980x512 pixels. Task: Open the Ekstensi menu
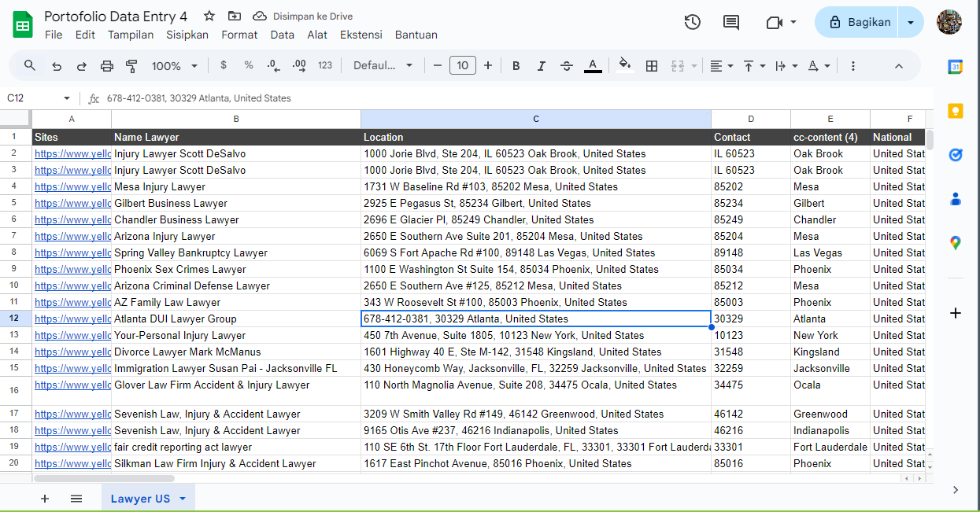pos(361,35)
